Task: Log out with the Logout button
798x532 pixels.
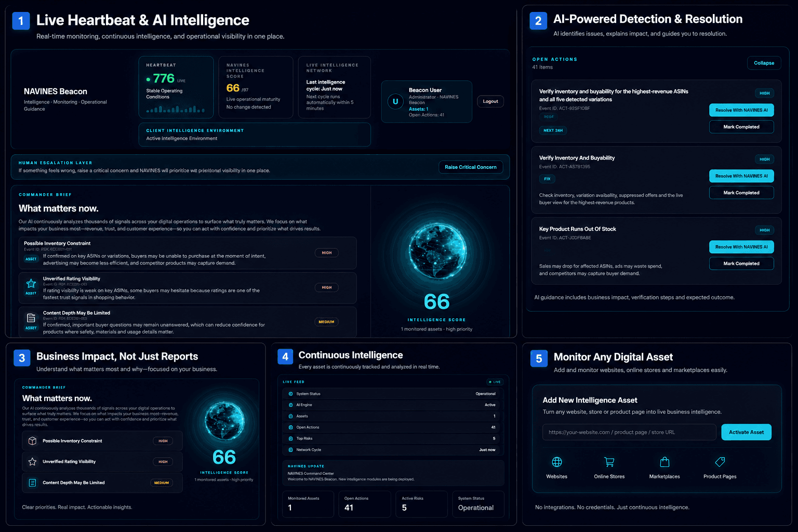Action: tap(490, 101)
